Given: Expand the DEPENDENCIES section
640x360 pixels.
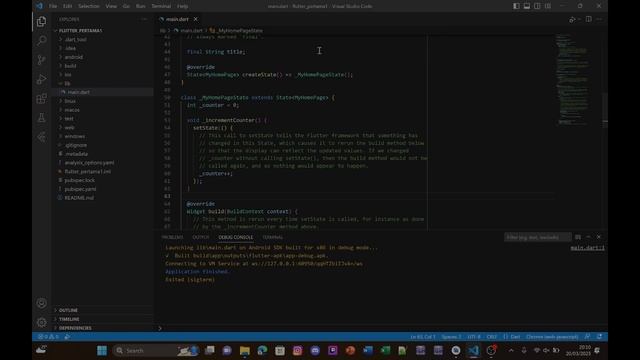Looking at the screenshot, I should [x=75, y=328].
